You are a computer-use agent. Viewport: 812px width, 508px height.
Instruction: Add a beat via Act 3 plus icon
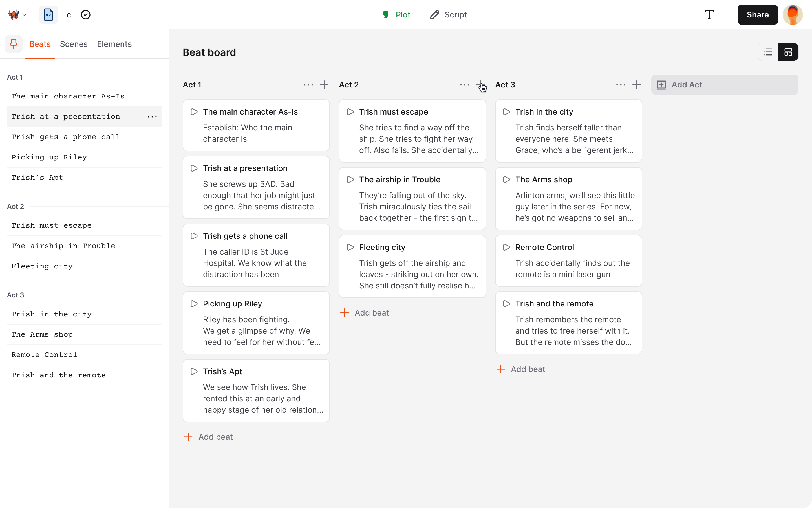coord(637,85)
